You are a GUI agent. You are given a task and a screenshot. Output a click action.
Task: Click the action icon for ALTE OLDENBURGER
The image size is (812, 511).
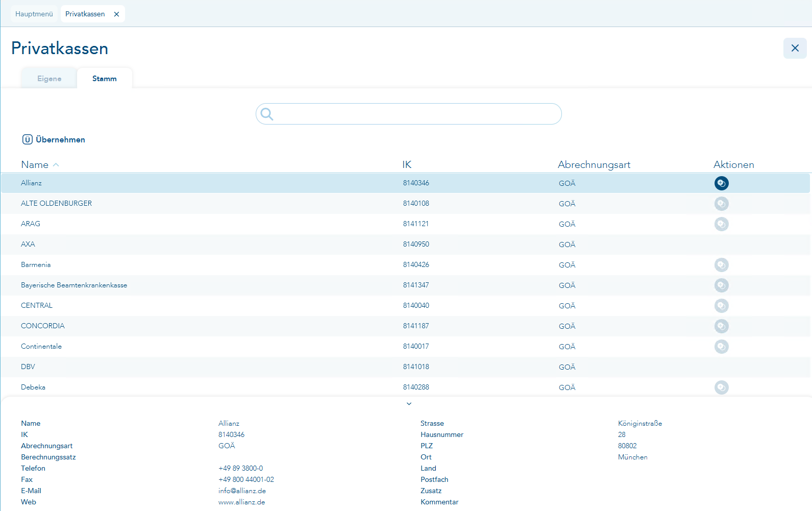coord(721,204)
